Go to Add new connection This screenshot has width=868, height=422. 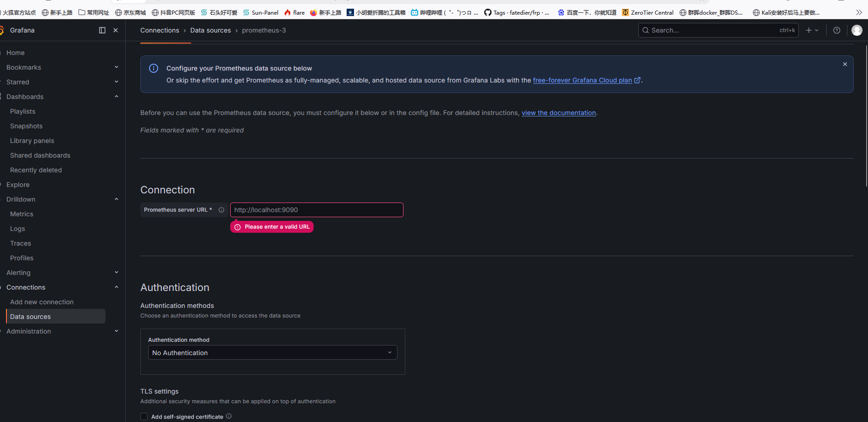(x=42, y=302)
